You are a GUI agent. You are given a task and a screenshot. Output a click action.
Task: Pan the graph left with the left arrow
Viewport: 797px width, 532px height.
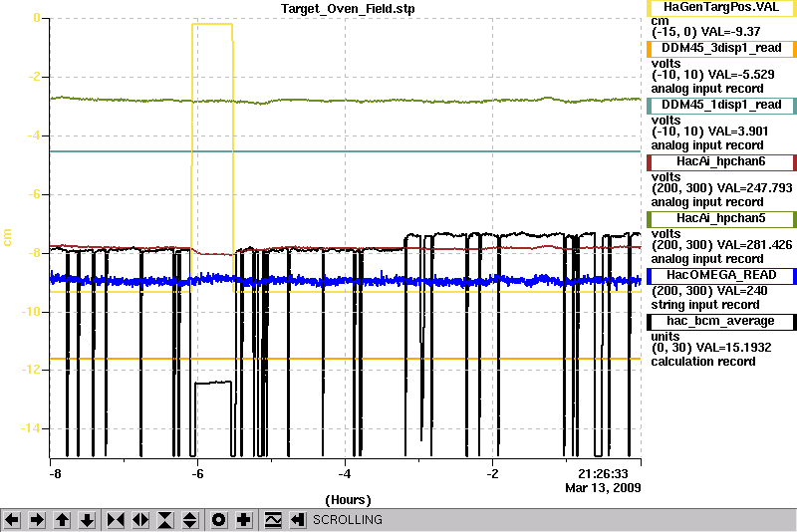tap(12, 520)
